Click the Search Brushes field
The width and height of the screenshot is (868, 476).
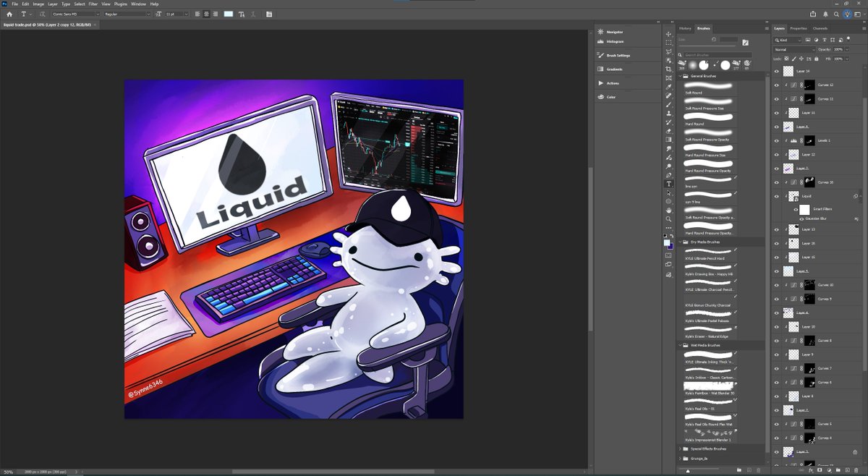click(718, 55)
